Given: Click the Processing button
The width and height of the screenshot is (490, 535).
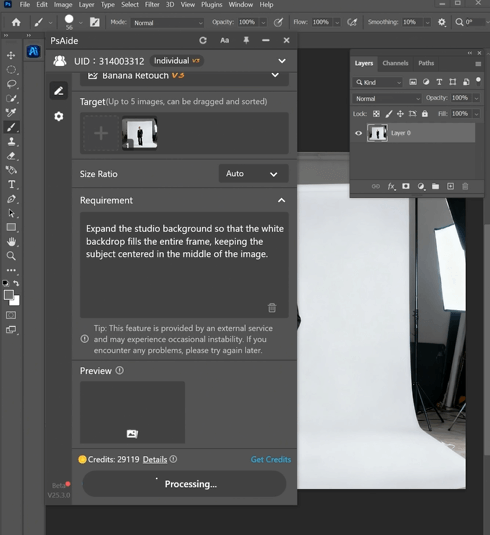Looking at the screenshot, I should (x=184, y=484).
